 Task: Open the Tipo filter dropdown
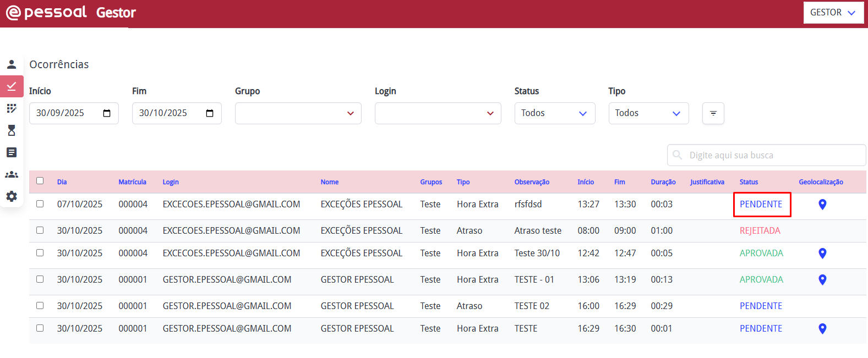[648, 113]
